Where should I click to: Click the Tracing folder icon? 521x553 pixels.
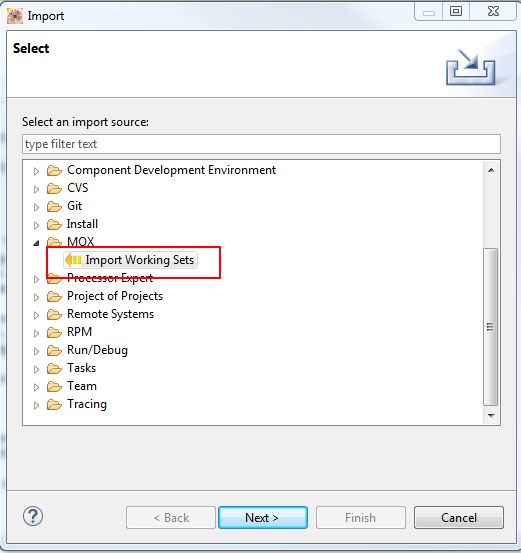(54, 405)
